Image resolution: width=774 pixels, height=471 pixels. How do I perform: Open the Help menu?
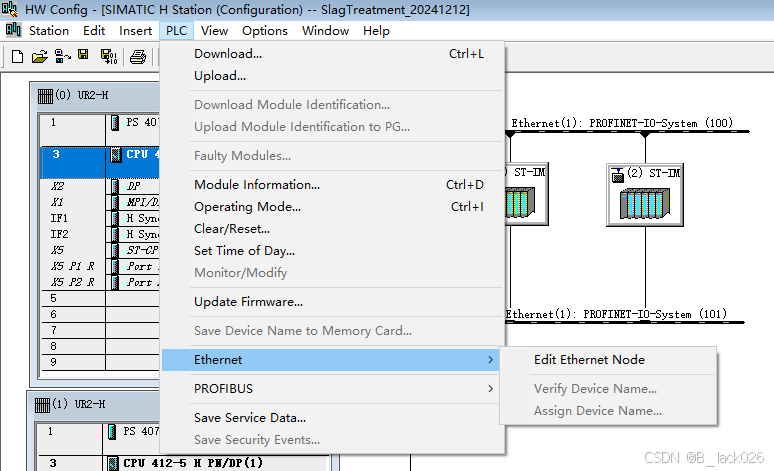376,31
